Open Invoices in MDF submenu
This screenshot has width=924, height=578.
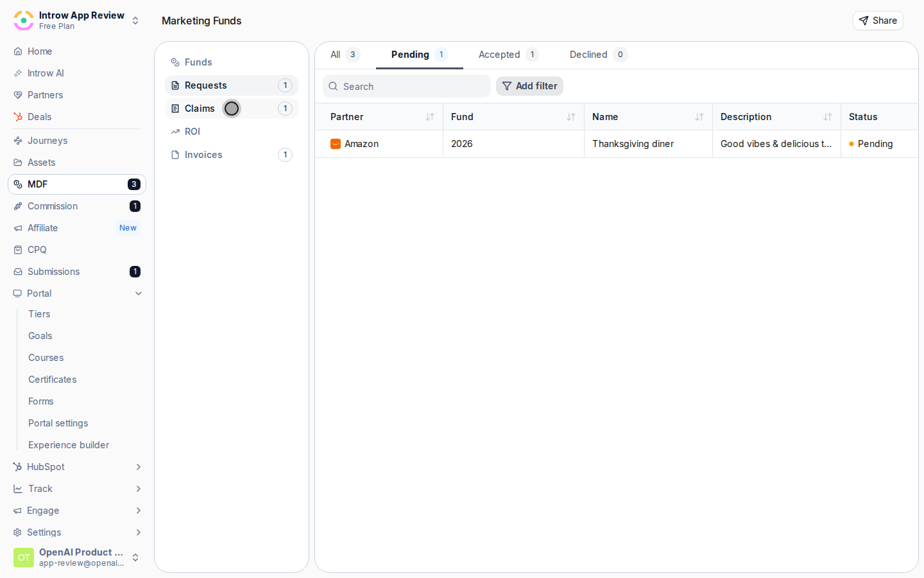click(232, 155)
